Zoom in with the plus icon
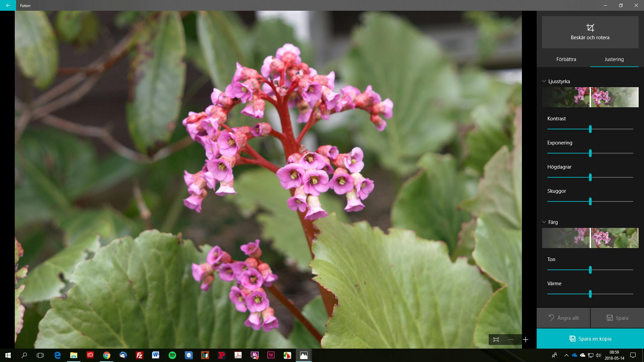 coord(526,340)
